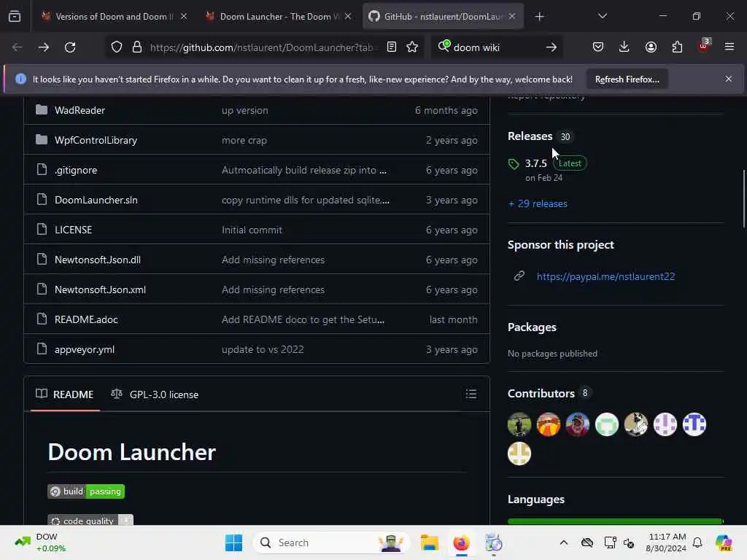Click the search engine magnifier icon
The height and width of the screenshot is (560, 747).
tap(444, 46)
